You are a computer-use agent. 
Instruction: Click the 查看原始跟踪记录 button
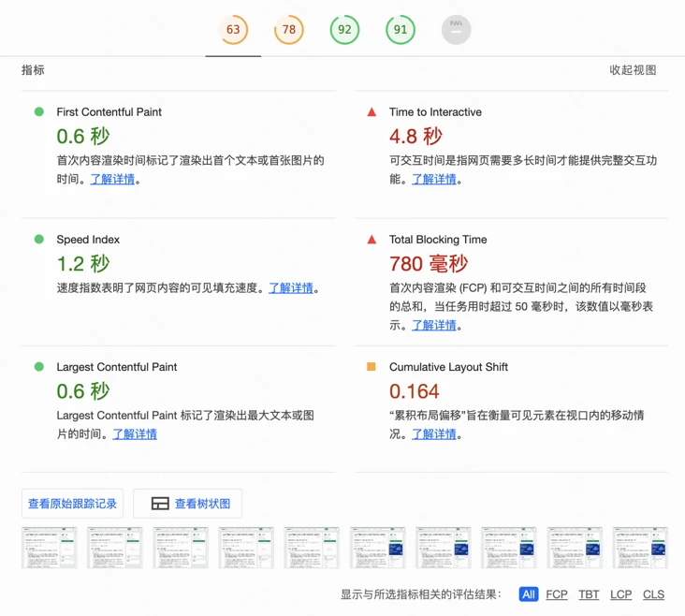tap(72, 504)
